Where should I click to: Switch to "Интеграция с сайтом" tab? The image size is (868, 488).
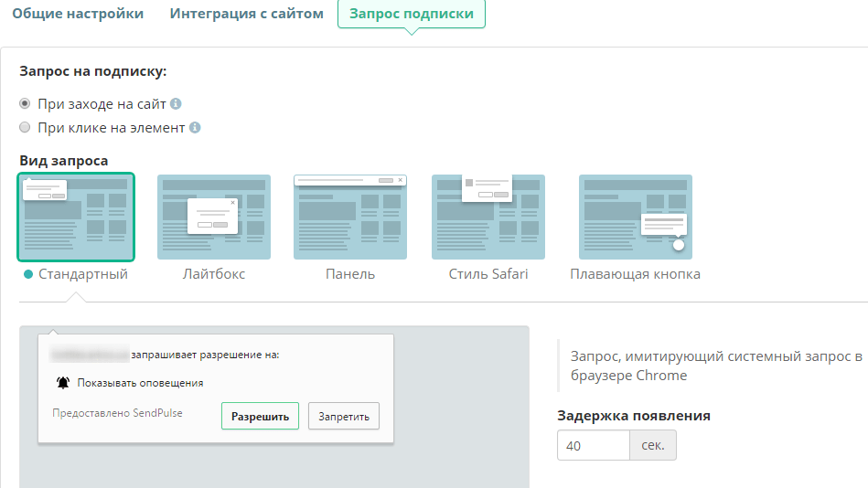tap(246, 14)
